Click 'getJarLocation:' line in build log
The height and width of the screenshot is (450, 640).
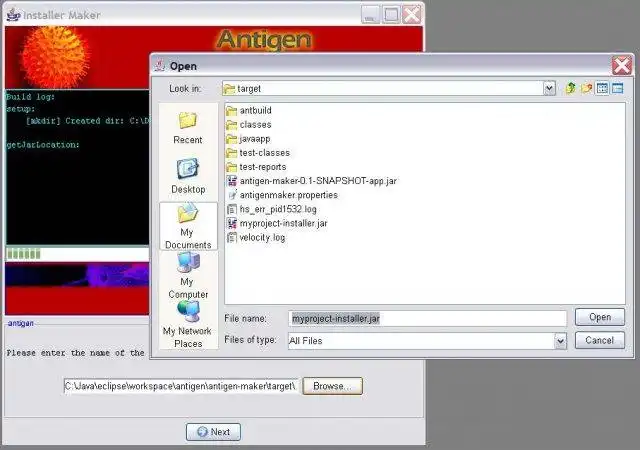pyautogui.click(x=43, y=145)
